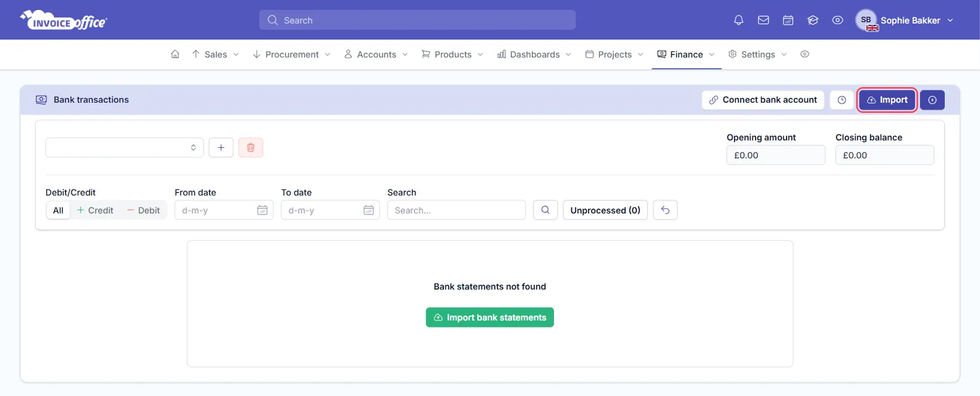The width and height of the screenshot is (980, 396).
Task: Click the circular plus button beside Import
Action: pyautogui.click(x=932, y=100)
